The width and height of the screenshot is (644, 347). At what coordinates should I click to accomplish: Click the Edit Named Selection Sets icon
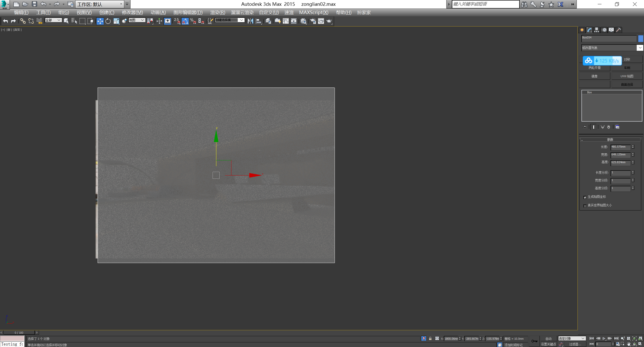[x=210, y=21]
